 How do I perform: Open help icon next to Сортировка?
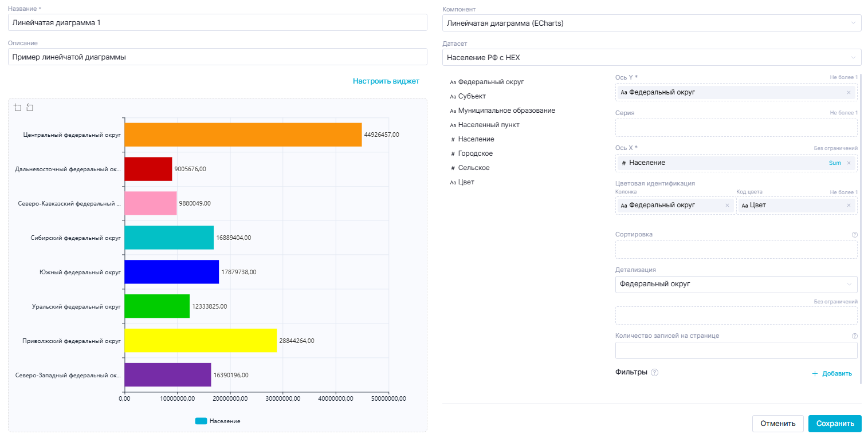tap(854, 235)
